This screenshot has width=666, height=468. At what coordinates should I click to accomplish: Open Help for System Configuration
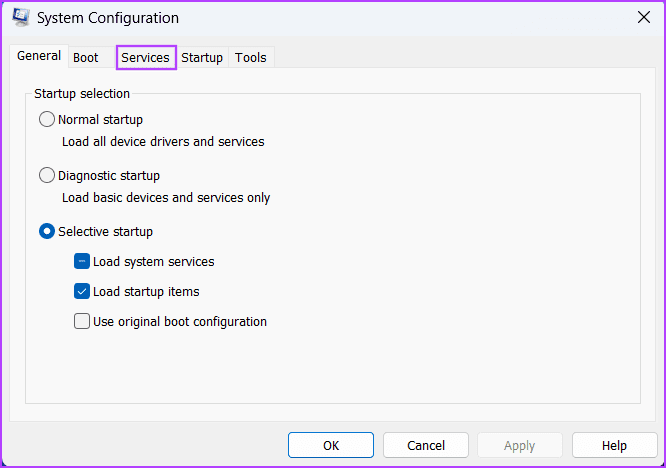(x=614, y=445)
